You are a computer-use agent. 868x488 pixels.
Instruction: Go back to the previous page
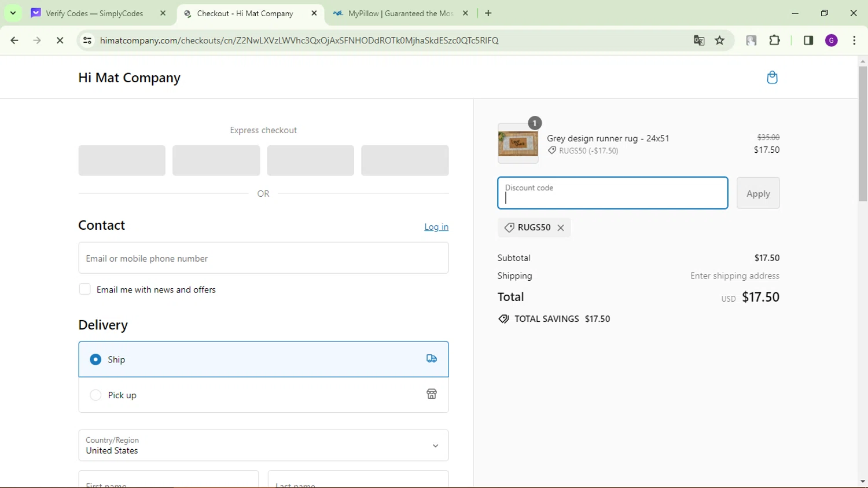pos(14,41)
